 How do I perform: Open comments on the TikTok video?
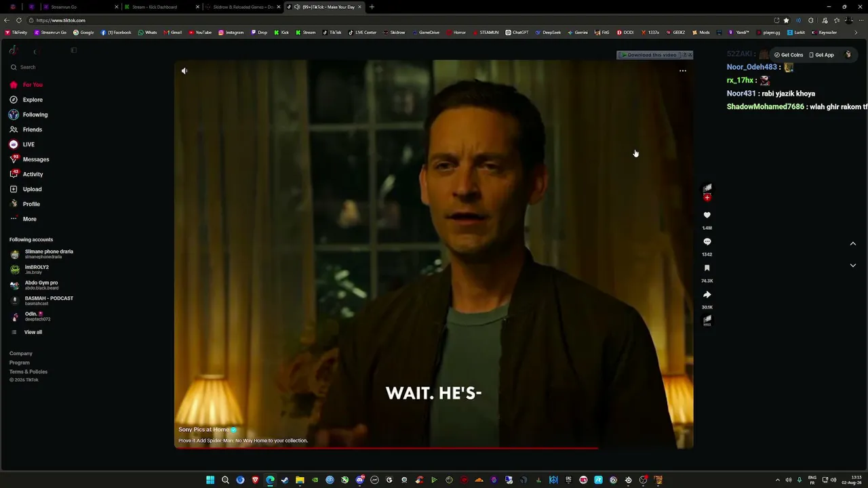point(707,241)
